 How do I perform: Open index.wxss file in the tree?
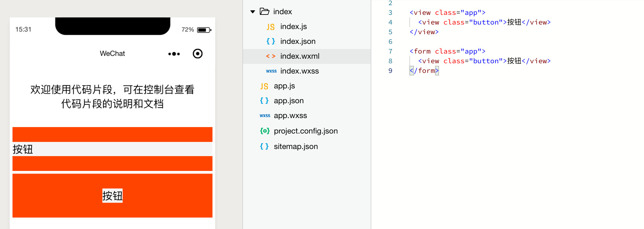[x=299, y=71]
